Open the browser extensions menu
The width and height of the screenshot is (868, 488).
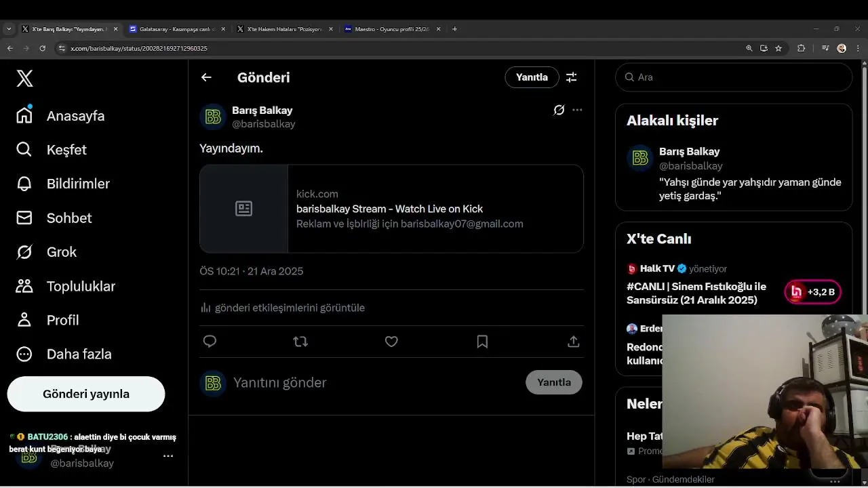[801, 48]
